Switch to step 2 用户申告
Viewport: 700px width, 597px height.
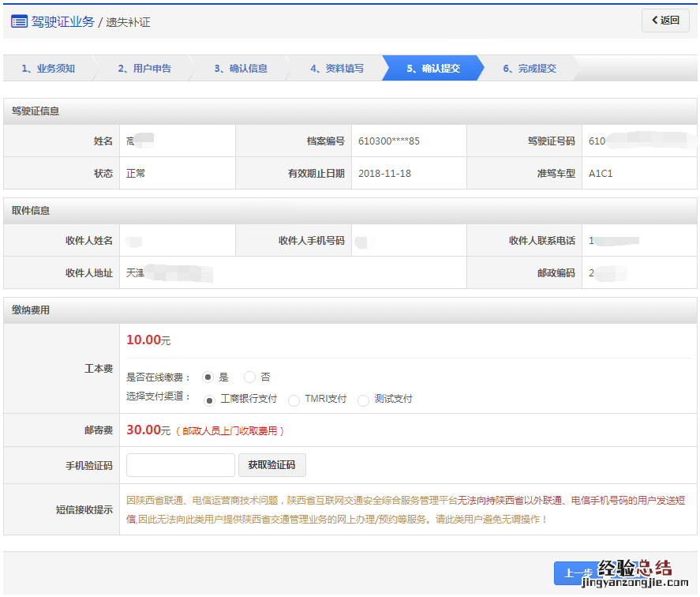coord(144,69)
